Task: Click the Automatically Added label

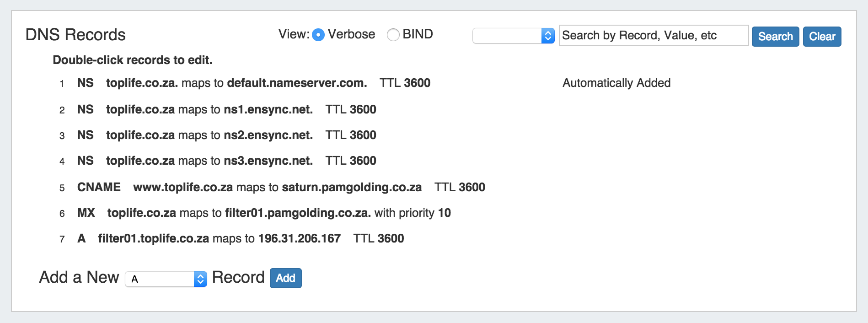Action: (x=616, y=83)
